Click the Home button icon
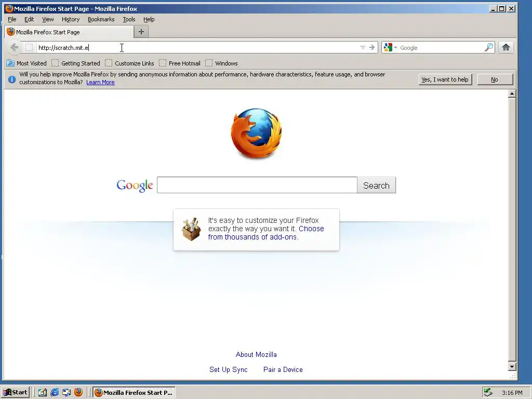The image size is (532, 399). pos(506,47)
